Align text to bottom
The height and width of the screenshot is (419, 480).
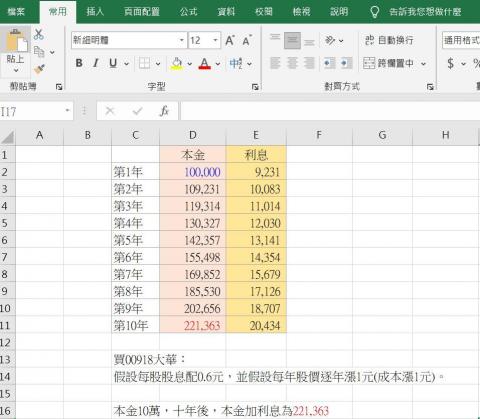pyautogui.click(x=310, y=42)
